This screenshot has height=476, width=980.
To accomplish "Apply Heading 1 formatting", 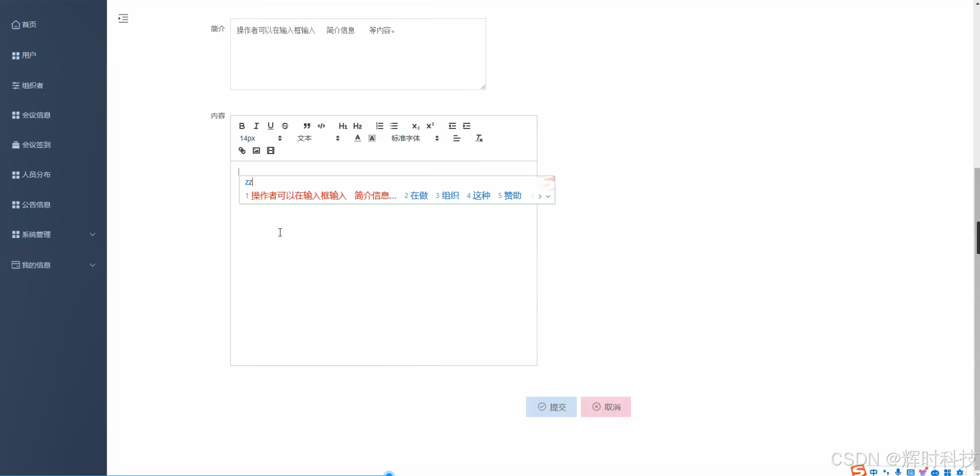I will [342, 126].
